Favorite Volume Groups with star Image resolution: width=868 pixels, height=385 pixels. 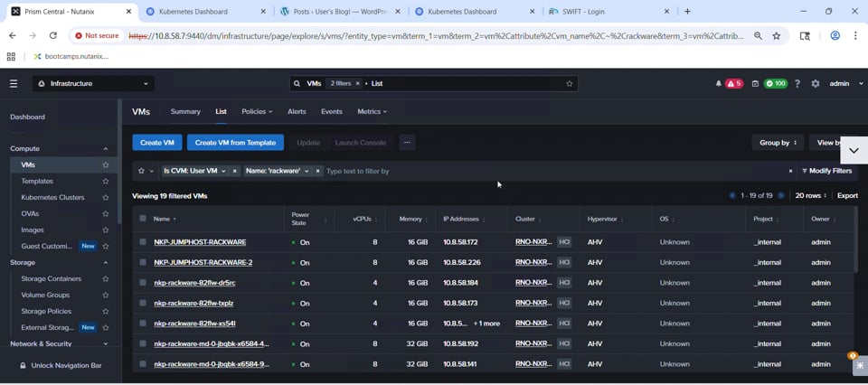coord(105,295)
